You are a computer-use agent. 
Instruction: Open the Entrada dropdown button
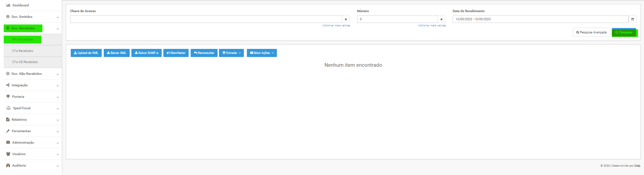point(231,53)
